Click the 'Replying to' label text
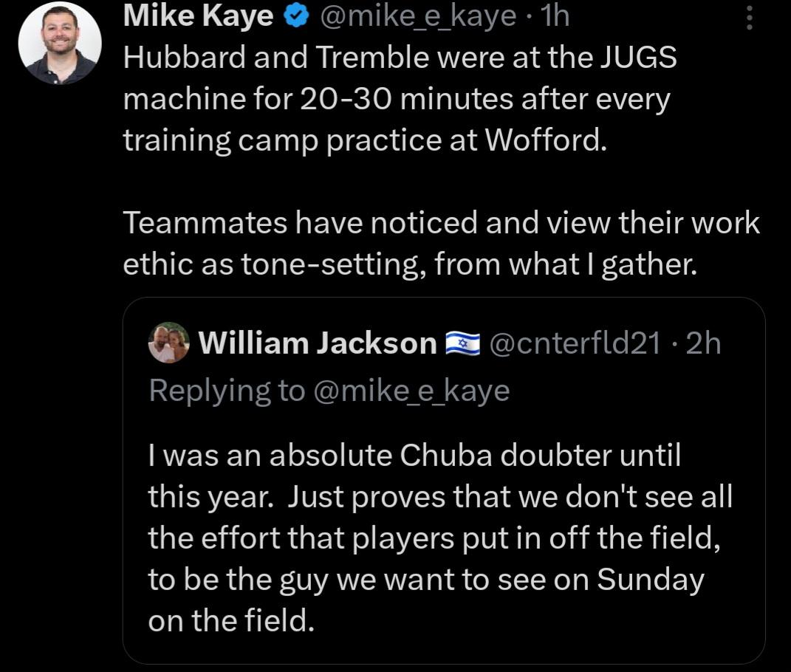Image resolution: width=791 pixels, height=672 pixels. click(x=227, y=391)
